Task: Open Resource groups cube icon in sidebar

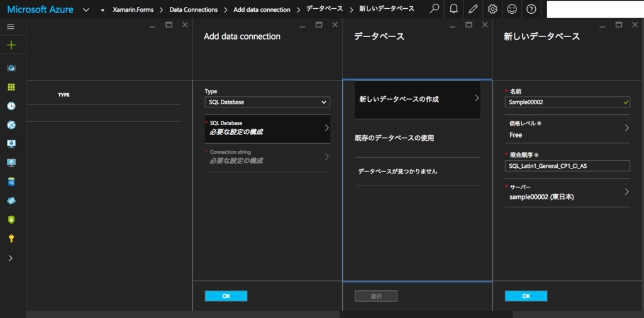Action: click(x=11, y=68)
